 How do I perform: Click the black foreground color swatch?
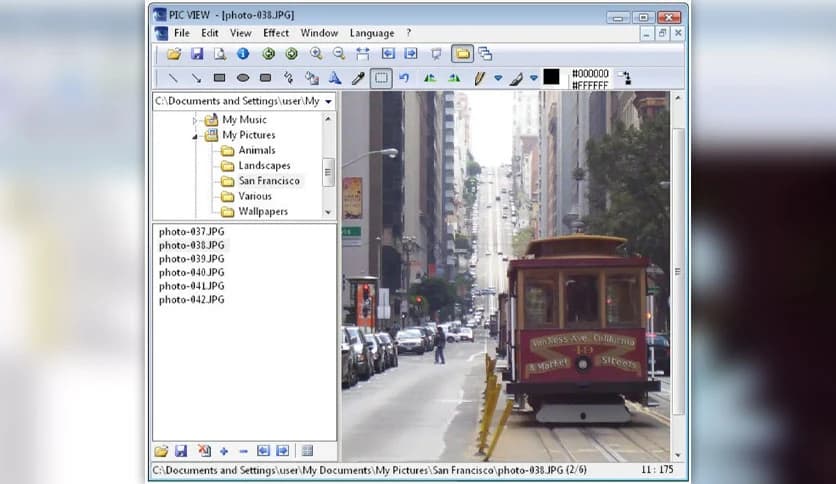tap(551, 77)
